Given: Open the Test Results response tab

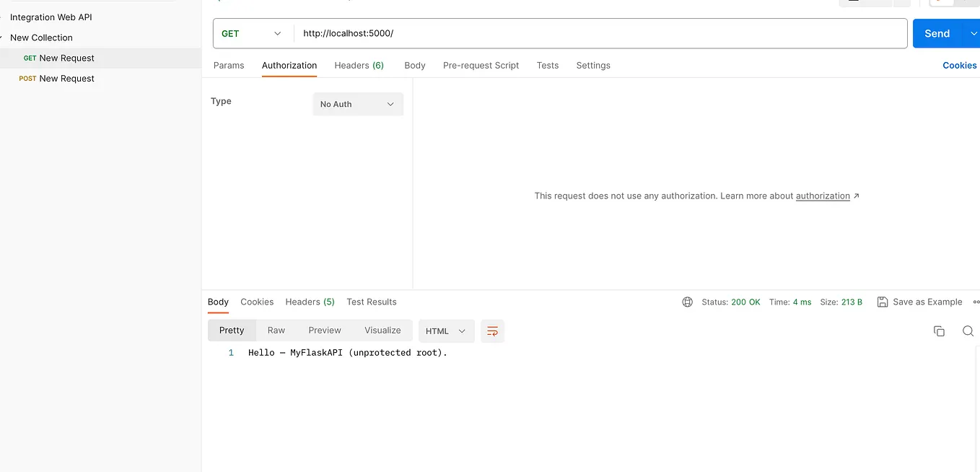Looking at the screenshot, I should 371,302.
